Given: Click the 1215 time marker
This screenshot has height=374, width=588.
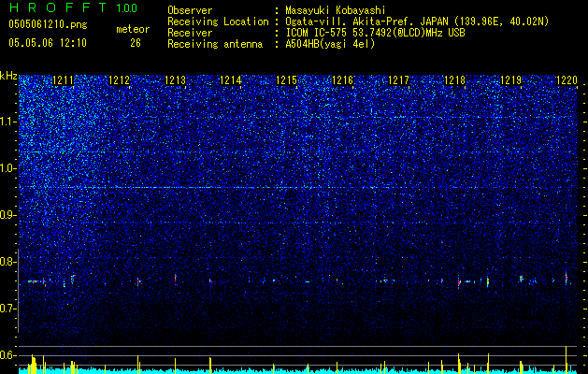Looking at the screenshot, I should [286, 80].
